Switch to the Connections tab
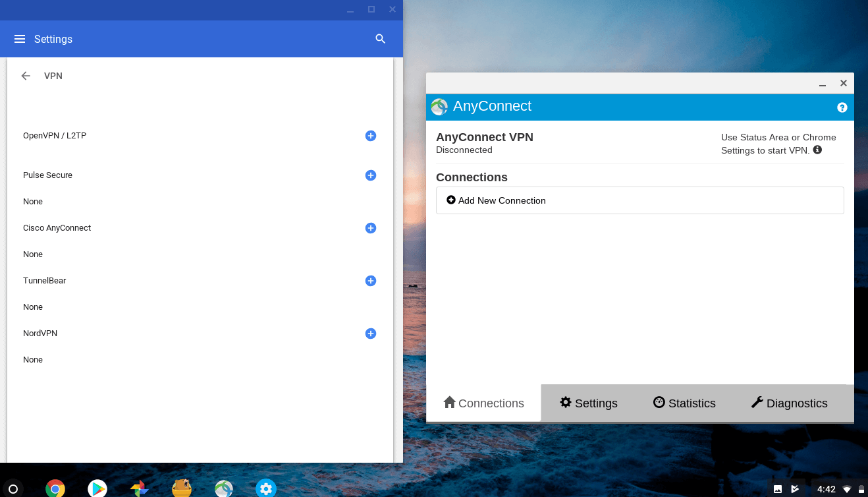Image resolution: width=868 pixels, height=497 pixels. (483, 403)
